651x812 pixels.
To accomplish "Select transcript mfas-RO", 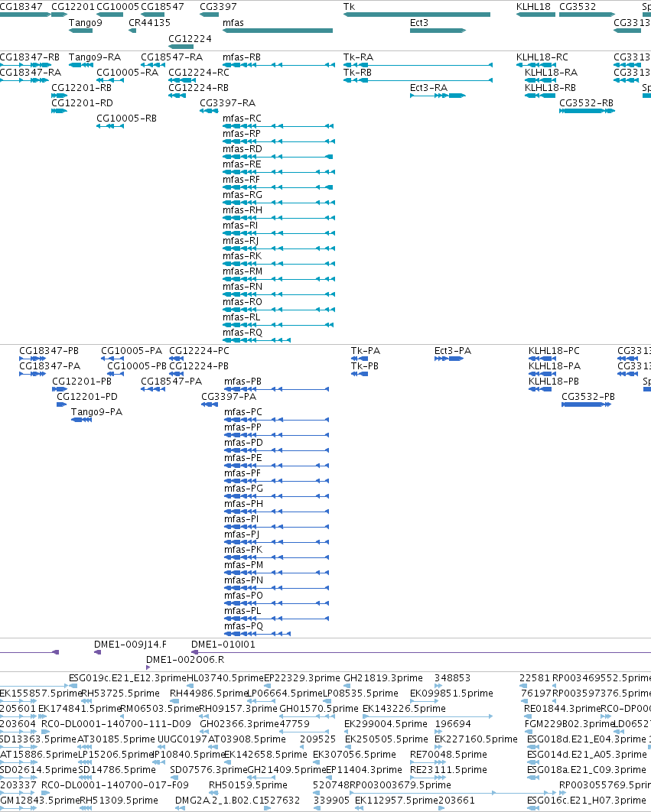I will 242,302.
